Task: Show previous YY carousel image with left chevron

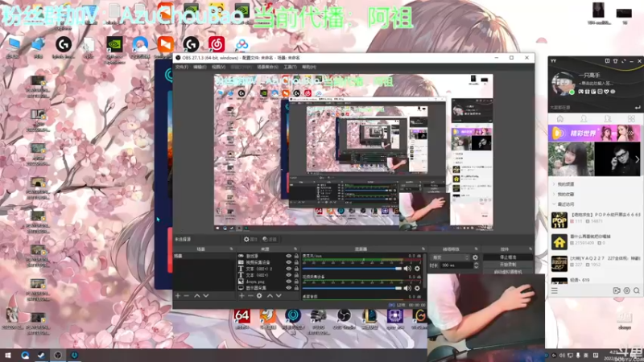Action: point(552,159)
